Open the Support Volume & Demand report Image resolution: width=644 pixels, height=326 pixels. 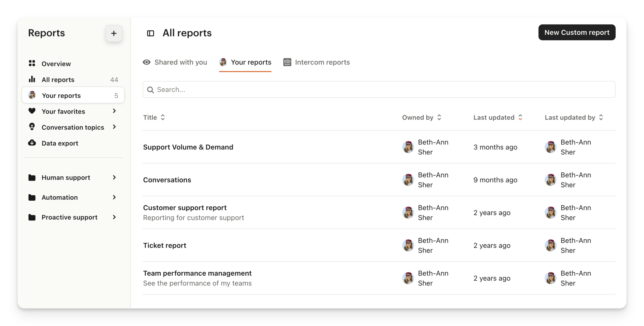pos(188,147)
